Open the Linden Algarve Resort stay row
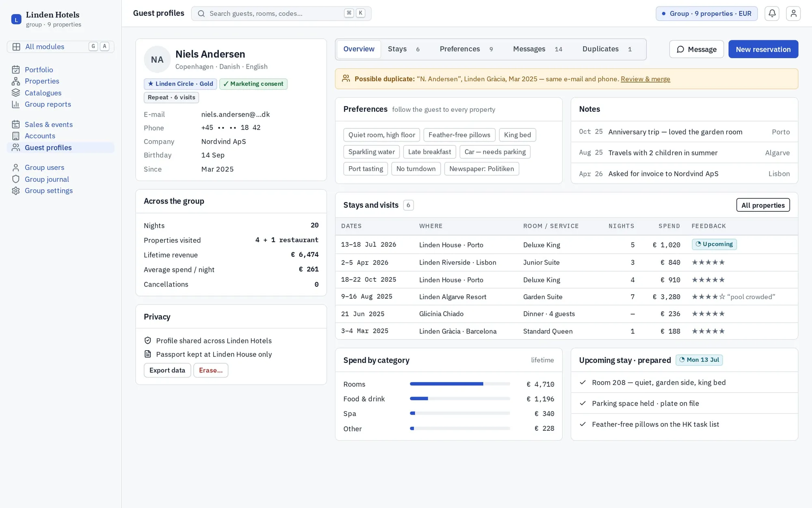This screenshot has width=812, height=508. point(566,297)
